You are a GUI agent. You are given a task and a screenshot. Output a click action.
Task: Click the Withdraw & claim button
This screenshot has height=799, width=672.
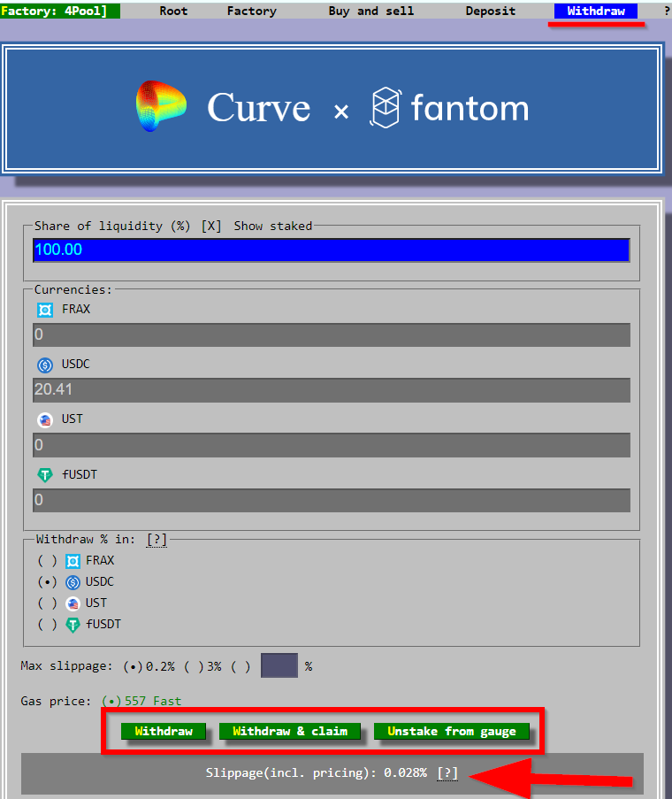click(290, 731)
